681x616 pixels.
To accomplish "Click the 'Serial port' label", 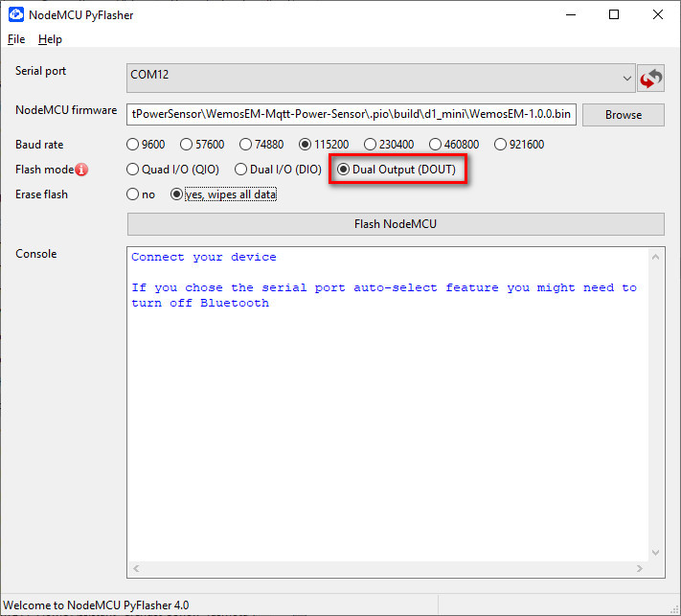I will coord(40,71).
